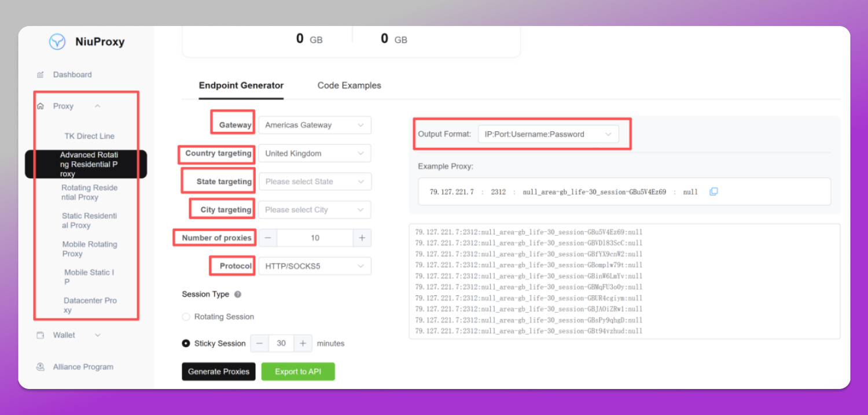
Task: Click the Generate Proxies button
Action: [x=219, y=372]
